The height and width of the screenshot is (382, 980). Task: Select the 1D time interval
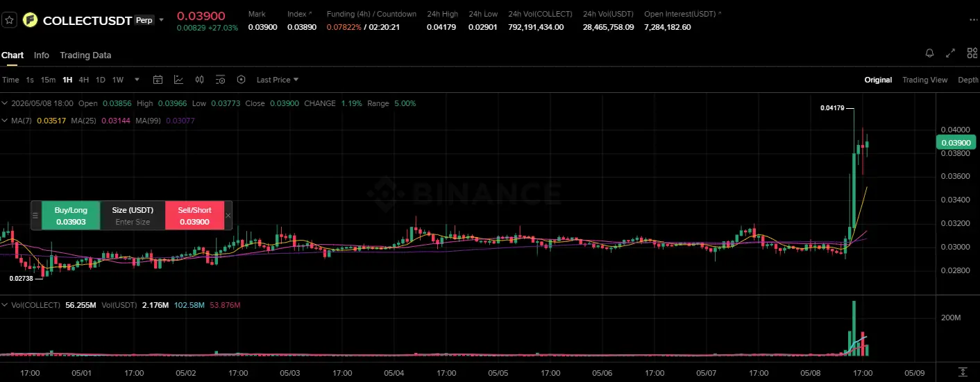point(101,80)
